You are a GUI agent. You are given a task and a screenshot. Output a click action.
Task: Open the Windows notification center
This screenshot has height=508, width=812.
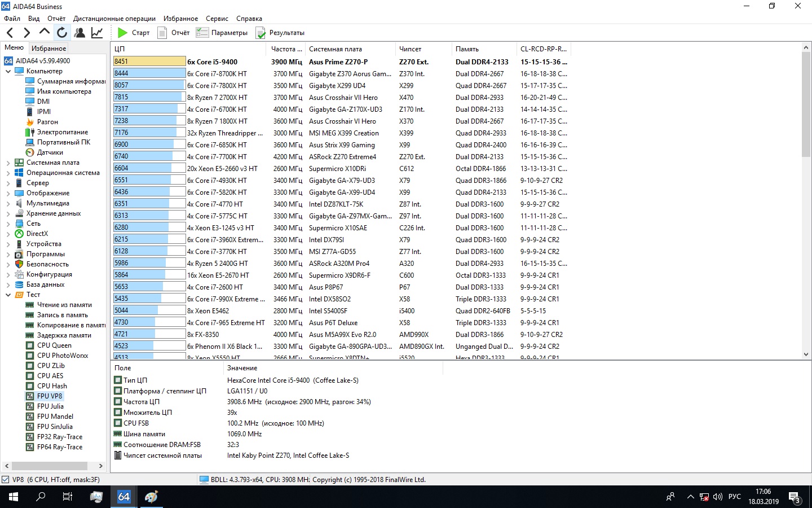[x=795, y=497]
